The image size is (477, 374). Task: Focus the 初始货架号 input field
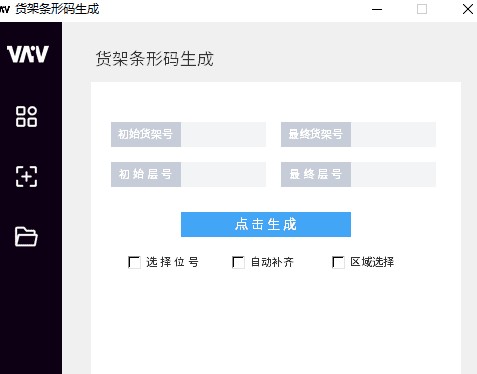[x=223, y=134]
